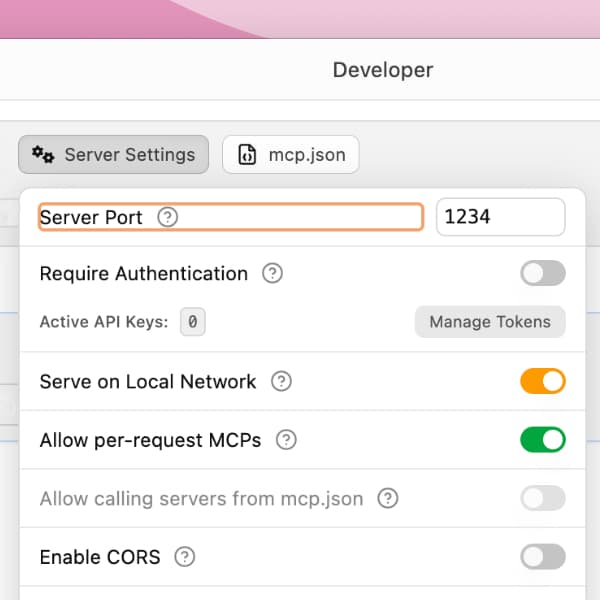Click the Enable CORS label
This screenshot has width=600, height=600.
point(100,557)
